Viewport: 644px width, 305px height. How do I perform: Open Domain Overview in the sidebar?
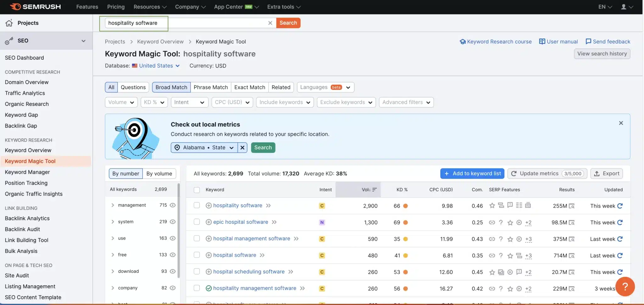(x=27, y=82)
